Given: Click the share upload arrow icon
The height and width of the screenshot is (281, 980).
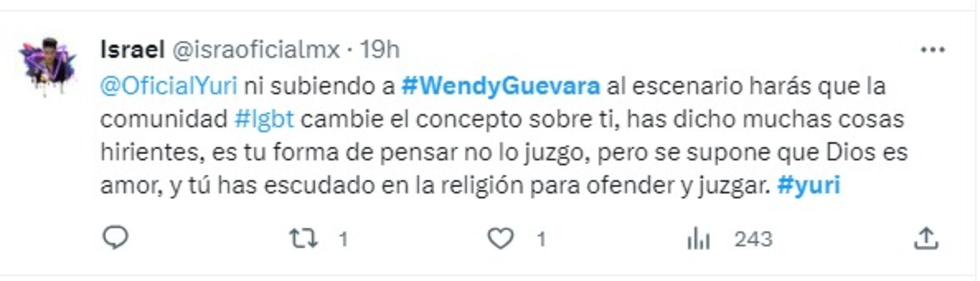Looking at the screenshot, I should pos(926,238).
